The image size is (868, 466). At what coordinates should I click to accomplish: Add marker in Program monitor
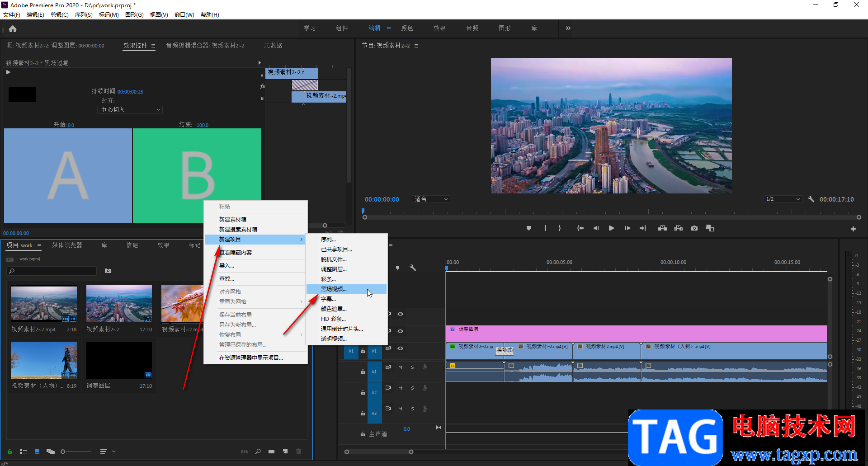pyautogui.click(x=528, y=228)
